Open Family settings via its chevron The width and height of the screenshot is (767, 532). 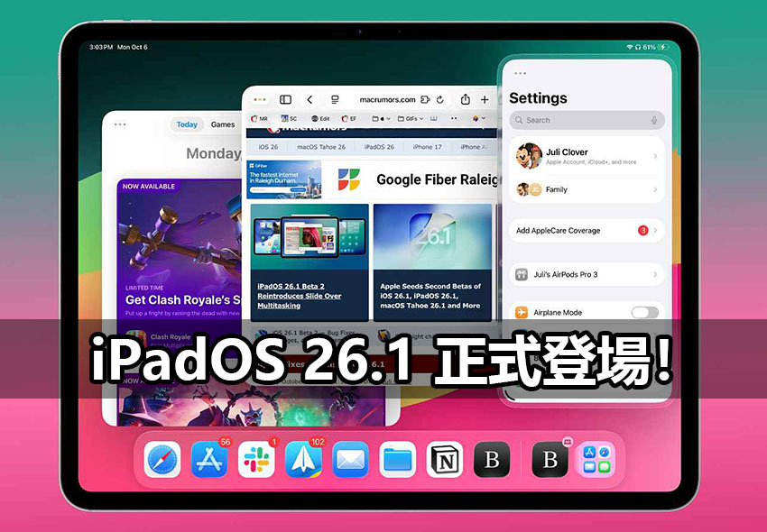656,189
